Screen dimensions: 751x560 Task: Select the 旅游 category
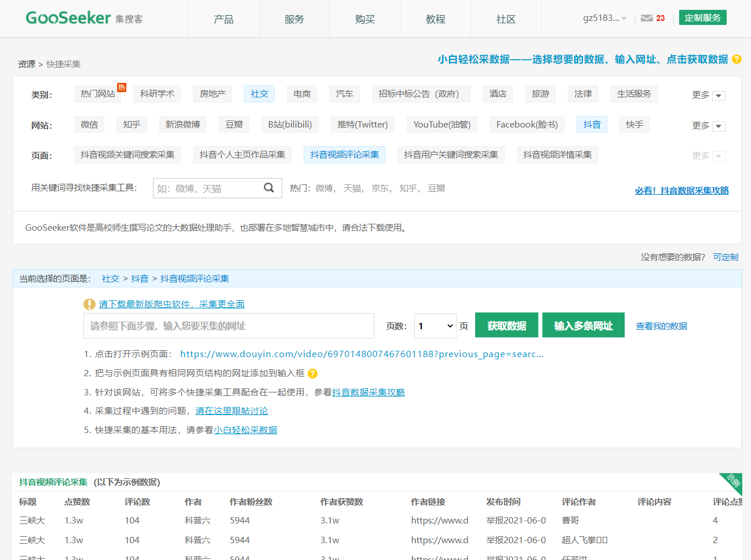540,94
